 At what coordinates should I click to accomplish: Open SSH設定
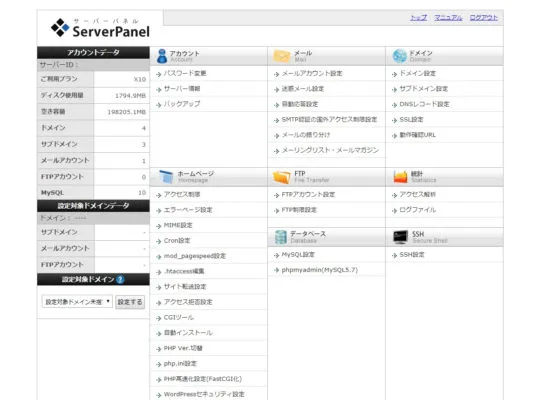pyautogui.click(x=412, y=255)
